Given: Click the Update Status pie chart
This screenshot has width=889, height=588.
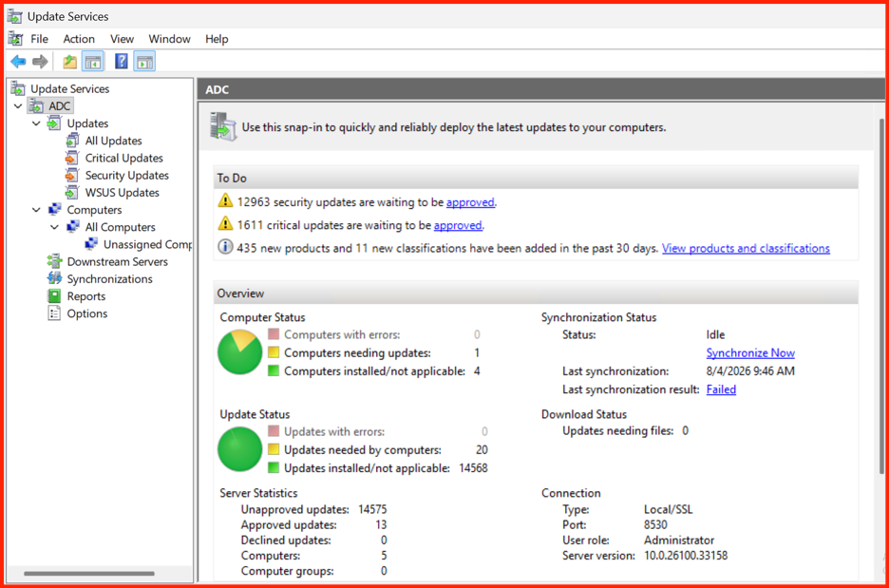Looking at the screenshot, I should 240,449.
